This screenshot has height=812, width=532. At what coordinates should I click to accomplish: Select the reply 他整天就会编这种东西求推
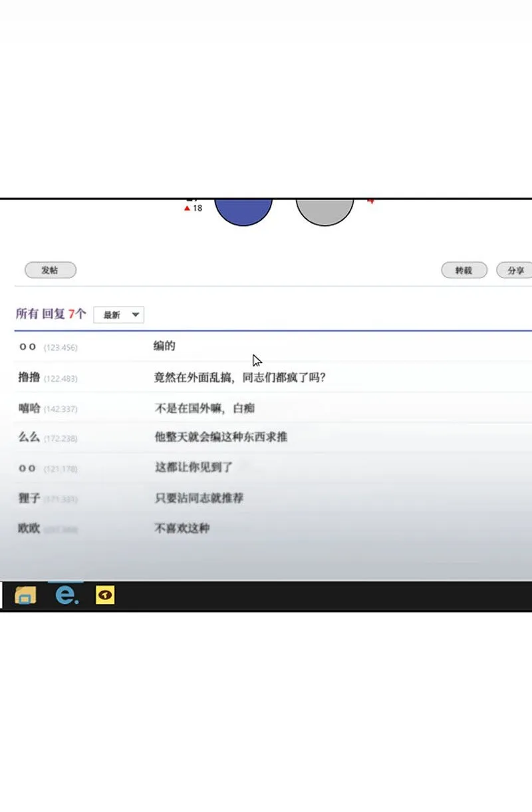pos(221,438)
